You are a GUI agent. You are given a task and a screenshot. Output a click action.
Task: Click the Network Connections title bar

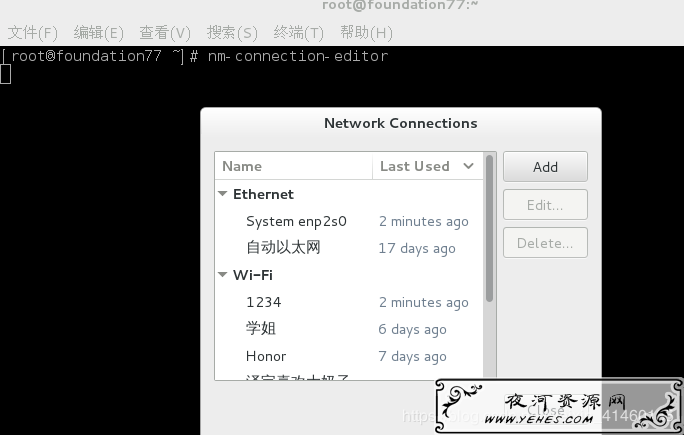[x=400, y=123]
